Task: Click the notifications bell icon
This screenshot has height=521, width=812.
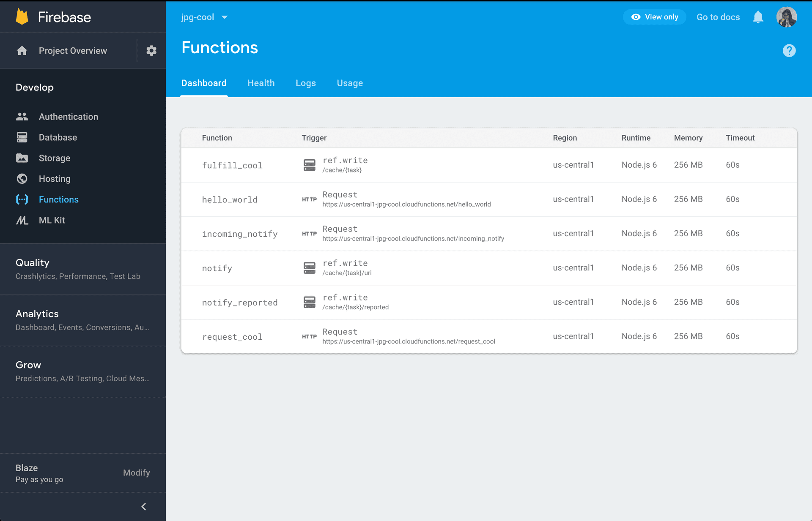Action: pos(758,17)
